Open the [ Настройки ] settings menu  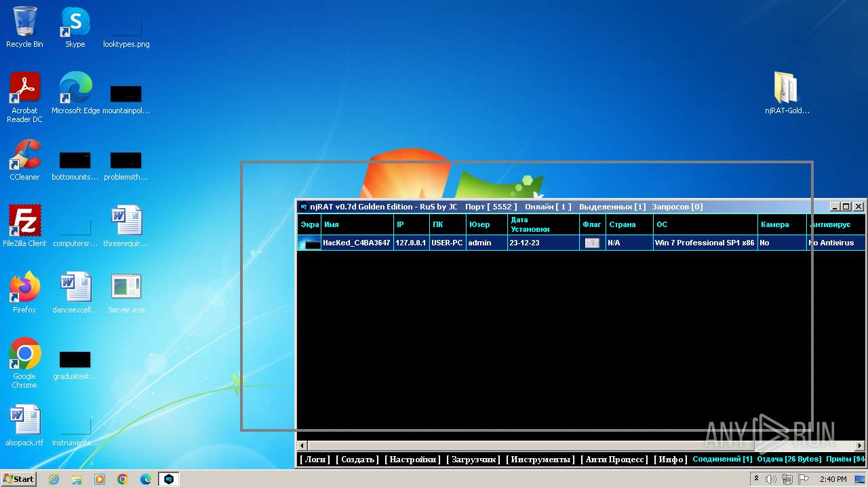[x=412, y=460]
